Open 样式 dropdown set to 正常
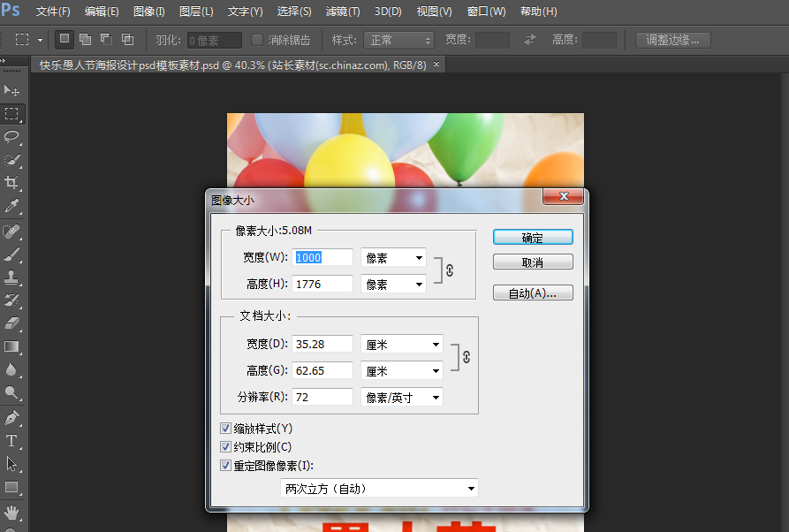This screenshot has width=789, height=532. pyautogui.click(x=398, y=40)
